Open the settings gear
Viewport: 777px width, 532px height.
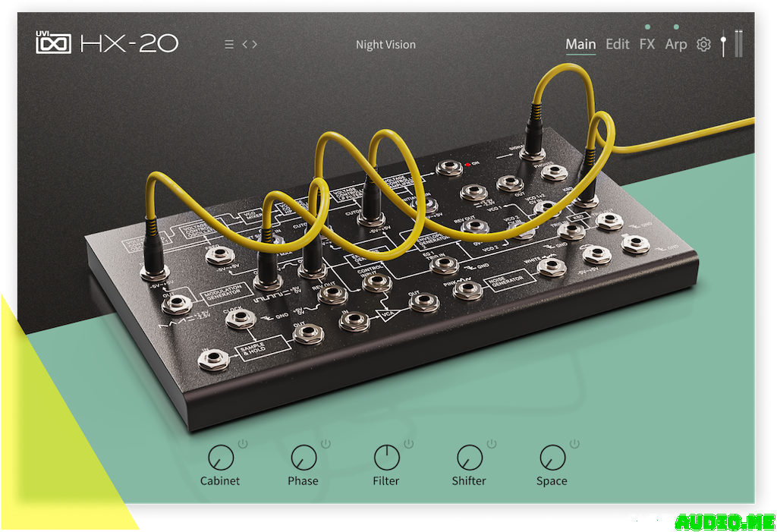pos(703,45)
